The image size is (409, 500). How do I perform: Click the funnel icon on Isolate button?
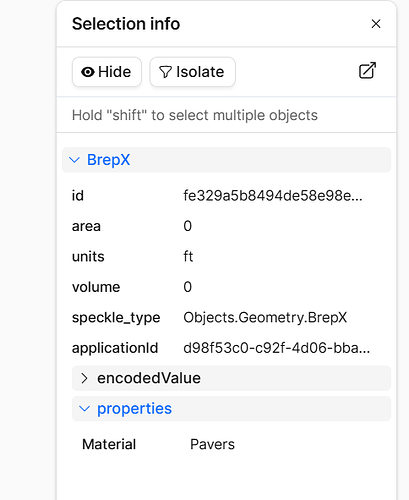pyautogui.click(x=165, y=72)
